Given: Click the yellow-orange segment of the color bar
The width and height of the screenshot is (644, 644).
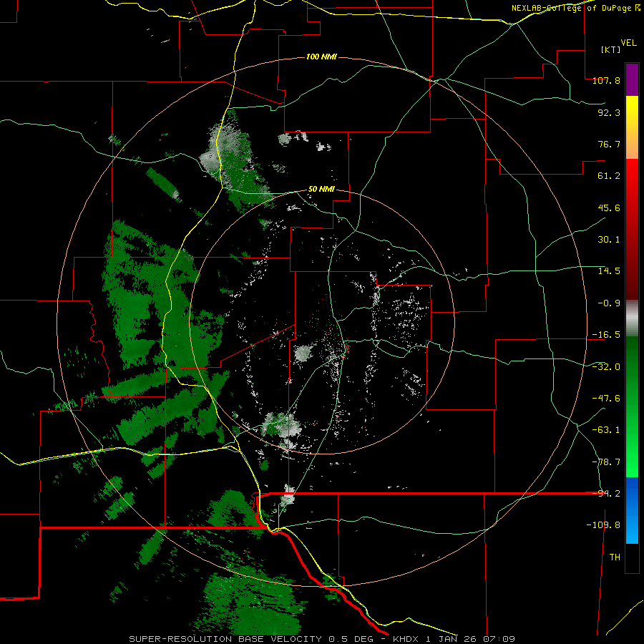Looking at the screenshot, I should (x=632, y=127).
